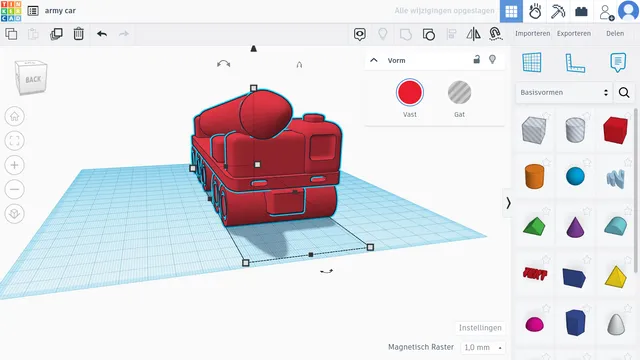Click the Mirror tool icon
Screen dimensions: 640x360
[473, 34]
